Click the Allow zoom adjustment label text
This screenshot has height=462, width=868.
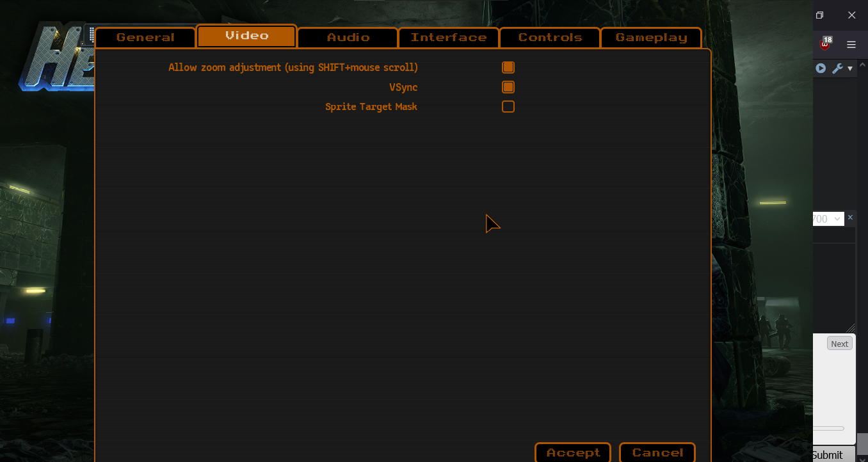coord(293,67)
